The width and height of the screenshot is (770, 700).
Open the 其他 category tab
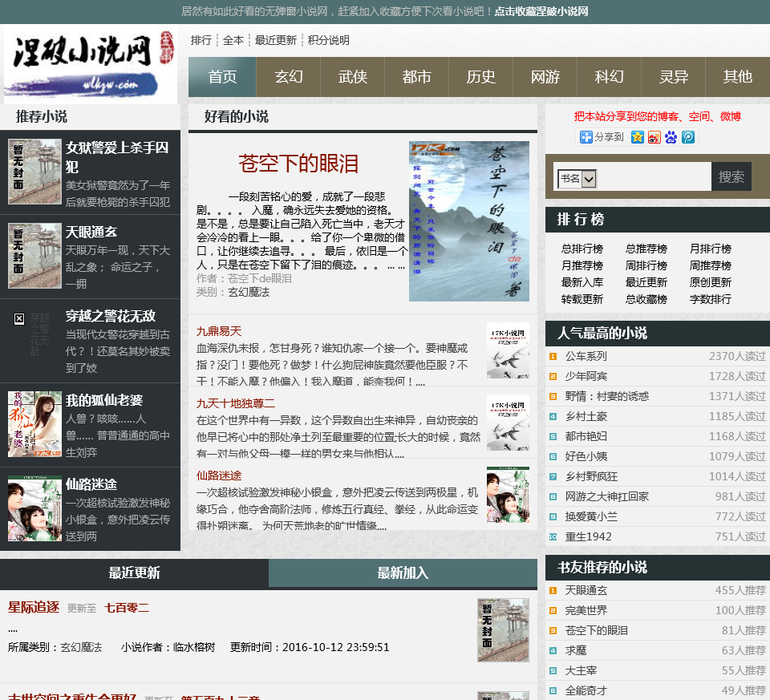[738, 77]
